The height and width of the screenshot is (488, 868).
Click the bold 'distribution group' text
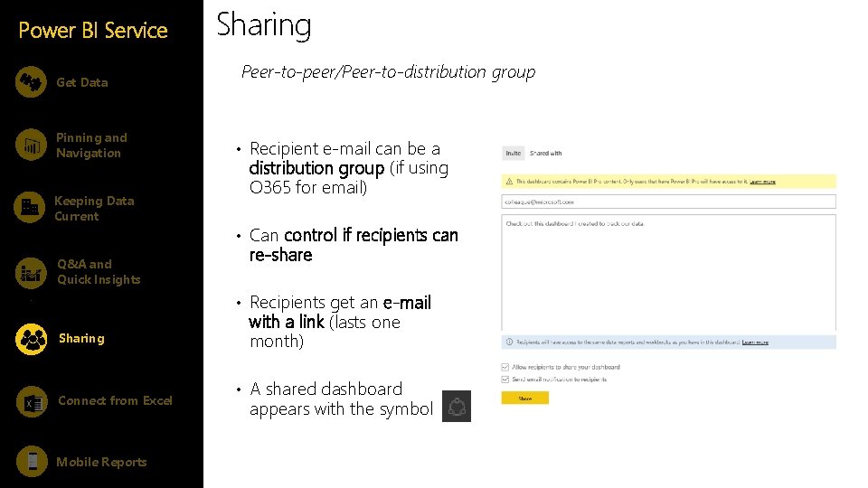pos(316,168)
